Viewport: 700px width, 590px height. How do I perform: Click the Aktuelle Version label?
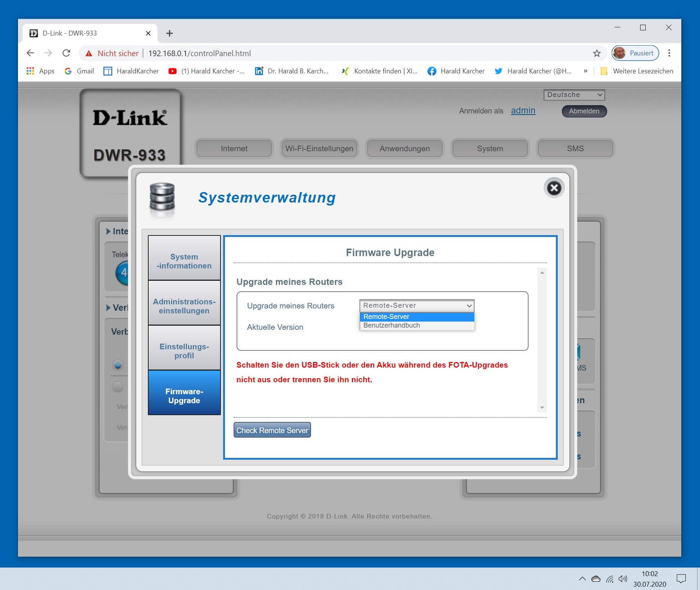pyautogui.click(x=275, y=327)
